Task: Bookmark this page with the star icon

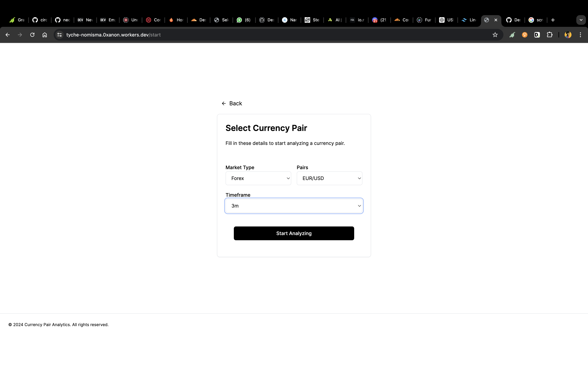Action: pos(495,35)
